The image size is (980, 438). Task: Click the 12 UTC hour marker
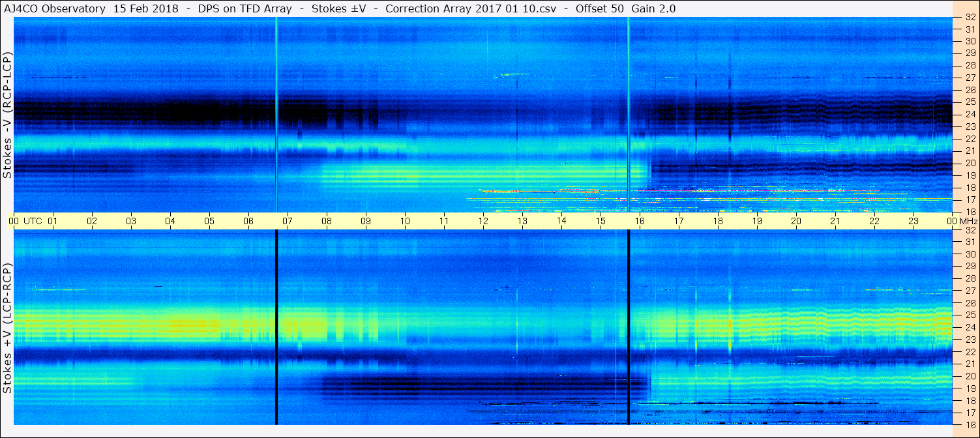click(483, 221)
